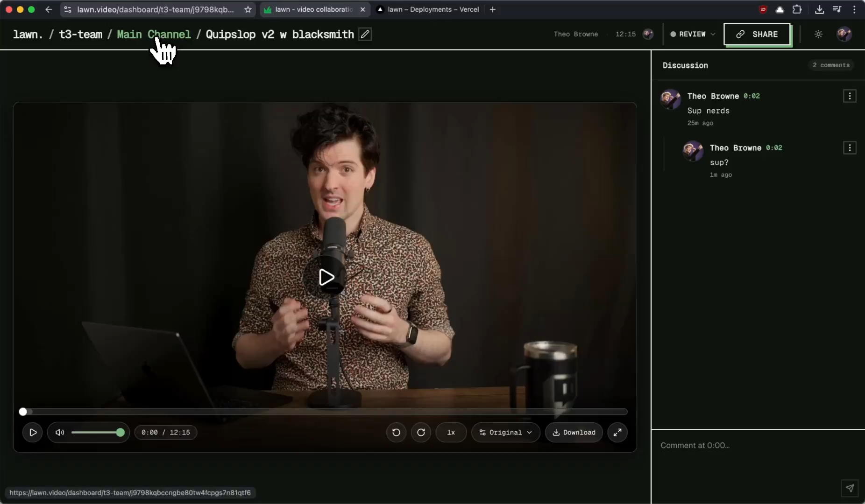Open a new browser tab

[492, 9]
